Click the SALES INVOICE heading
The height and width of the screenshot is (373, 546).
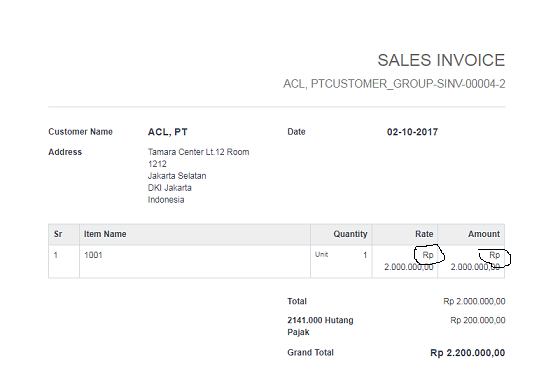pos(441,60)
